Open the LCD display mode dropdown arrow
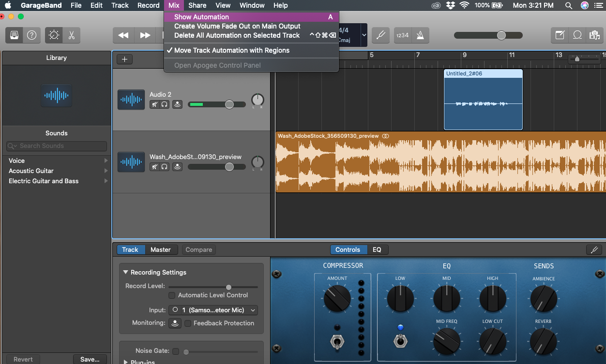Viewport: 606px width, 364px height. coord(364,35)
